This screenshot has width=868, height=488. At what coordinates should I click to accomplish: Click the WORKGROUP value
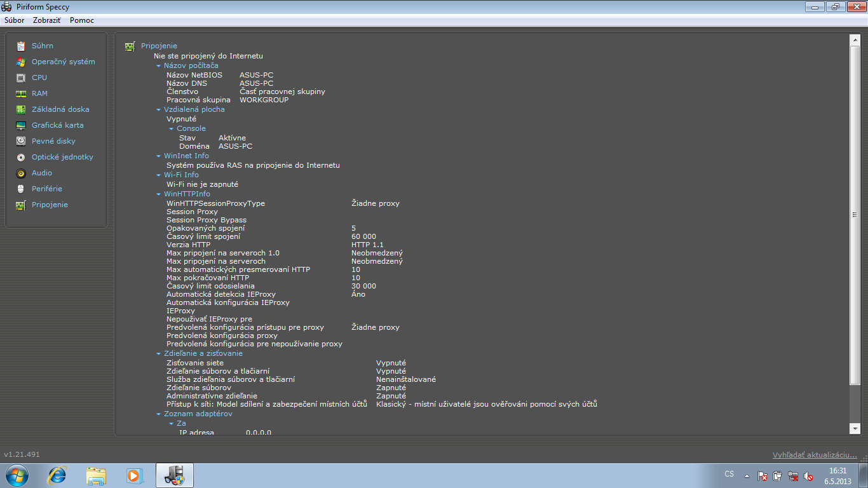coord(264,100)
